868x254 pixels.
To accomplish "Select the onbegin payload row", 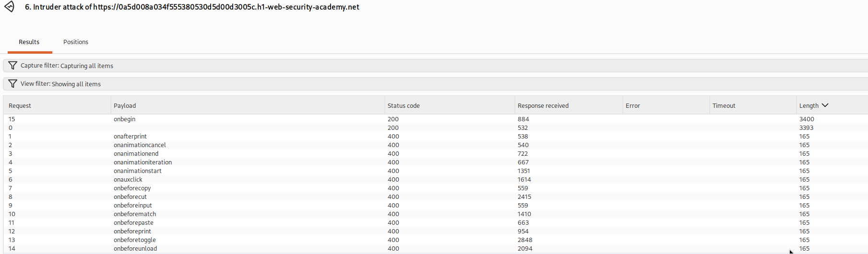I will [436, 119].
